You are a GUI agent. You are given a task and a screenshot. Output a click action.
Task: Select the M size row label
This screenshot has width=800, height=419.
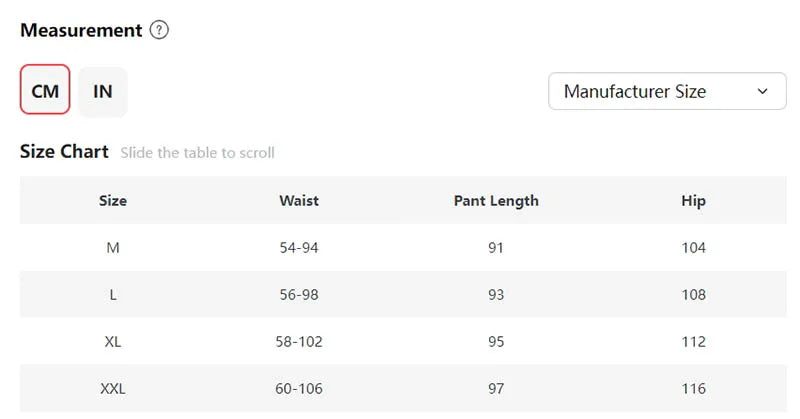[x=113, y=248]
